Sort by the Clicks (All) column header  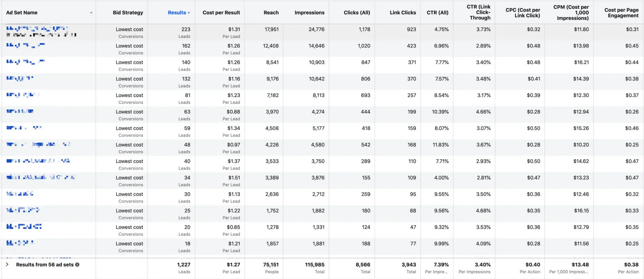[357, 13]
